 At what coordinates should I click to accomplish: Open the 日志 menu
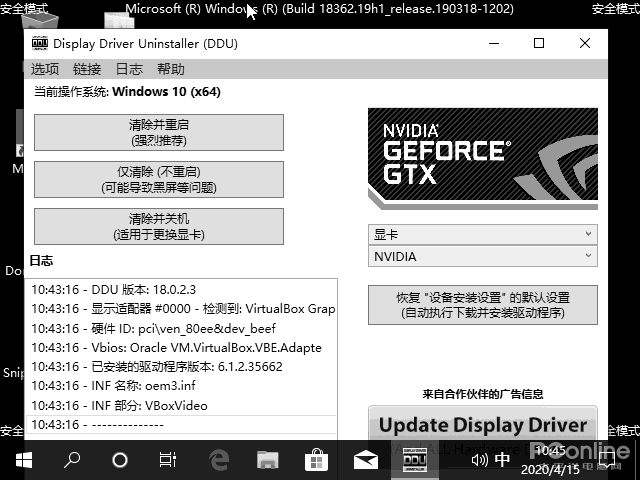click(129, 69)
